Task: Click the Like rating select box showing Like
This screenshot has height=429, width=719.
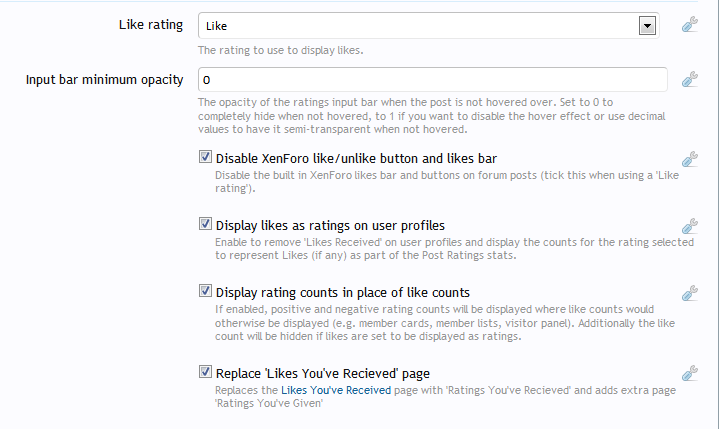Action: pyautogui.click(x=420, y=25)
